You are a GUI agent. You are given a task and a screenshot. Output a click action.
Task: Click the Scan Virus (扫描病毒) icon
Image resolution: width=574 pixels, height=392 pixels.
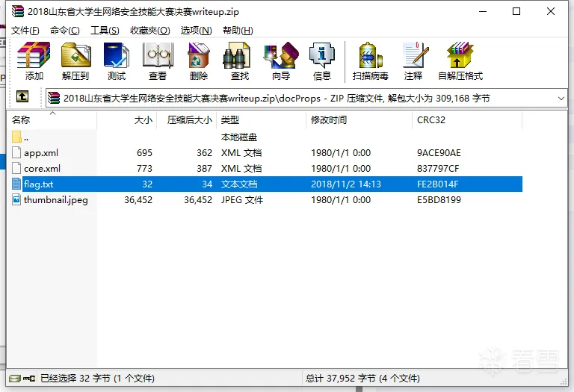[x=371, y=55]
